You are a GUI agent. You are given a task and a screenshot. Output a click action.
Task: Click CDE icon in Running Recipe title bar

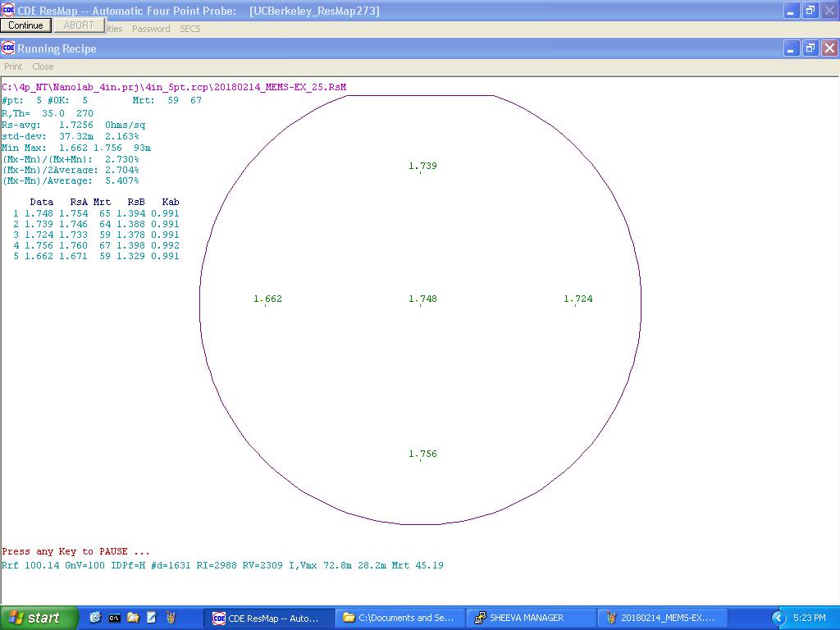tap(8, 48)
